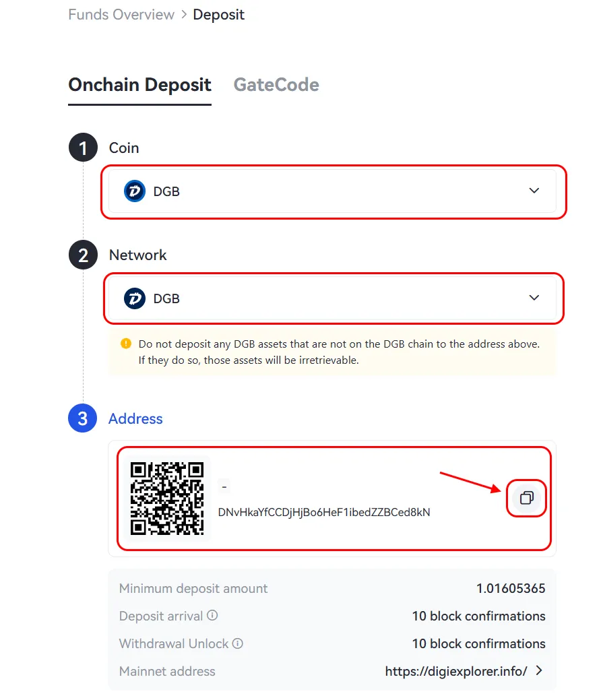Copy the DGB deposit address
601x700 pixels.
coord(526,498)
